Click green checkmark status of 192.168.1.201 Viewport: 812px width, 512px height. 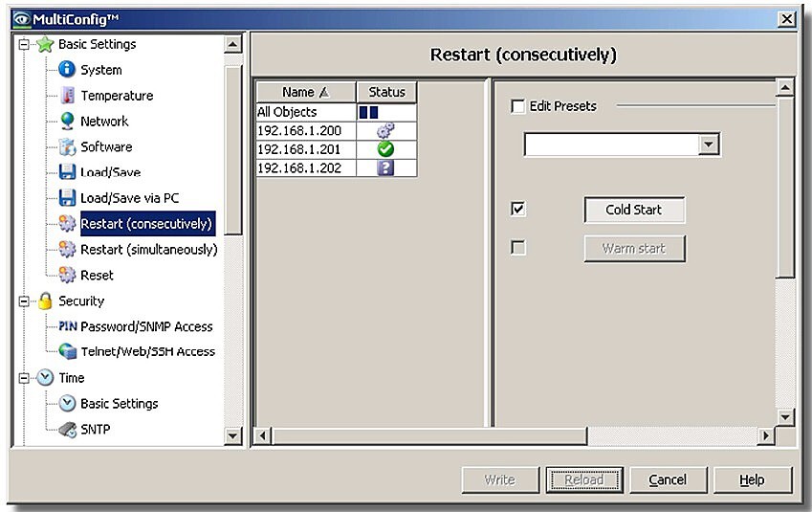click(385, 149)
